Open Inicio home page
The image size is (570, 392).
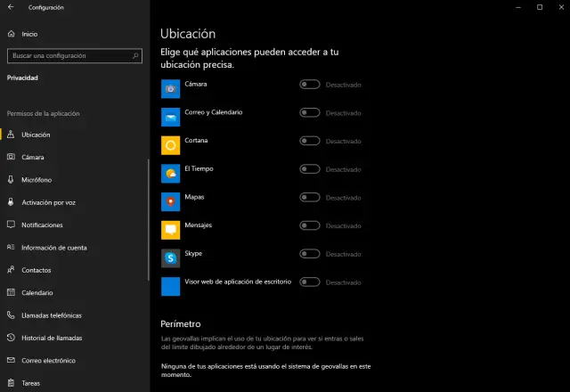tap(29, 34)
